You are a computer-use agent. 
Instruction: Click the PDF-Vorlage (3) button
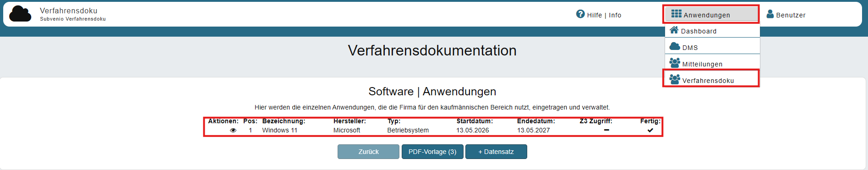coord(432,152)
